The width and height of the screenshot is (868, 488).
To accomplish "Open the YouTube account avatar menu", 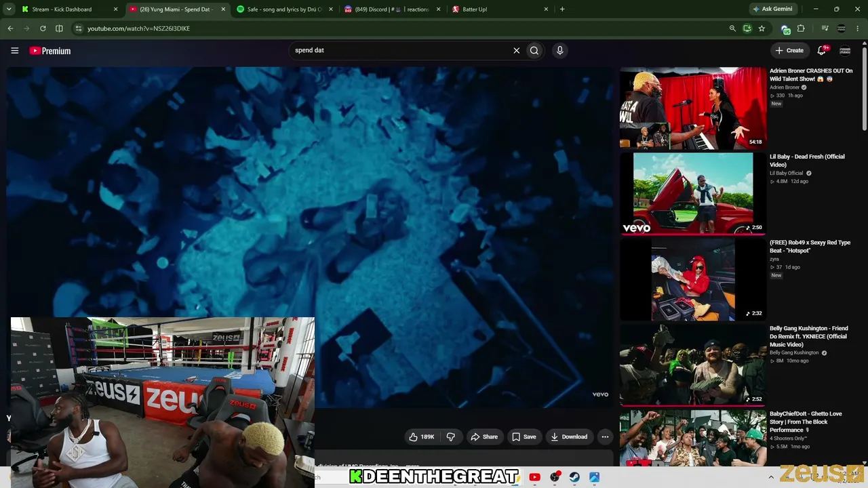I will (x=845, y=50).
